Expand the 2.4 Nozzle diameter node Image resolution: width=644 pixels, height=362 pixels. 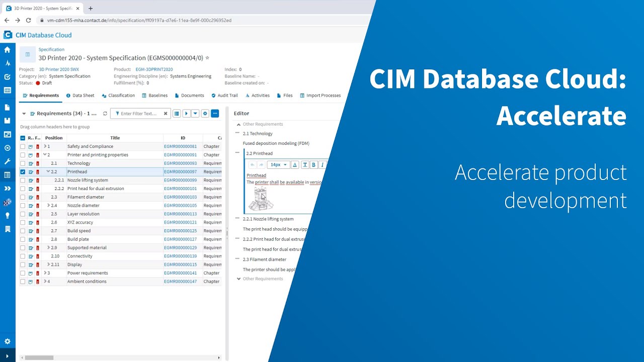pos(48,206)
